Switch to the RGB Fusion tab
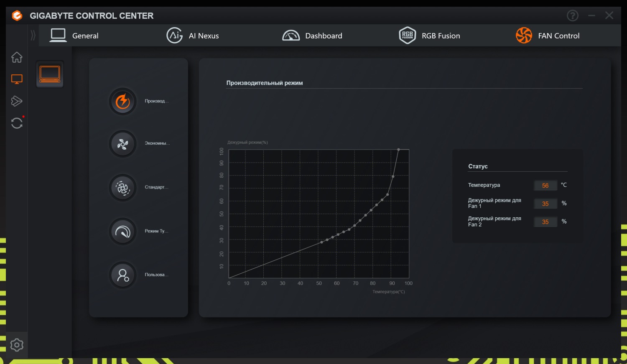This screenshot has height=364, width=627. (x=429, y=36)
